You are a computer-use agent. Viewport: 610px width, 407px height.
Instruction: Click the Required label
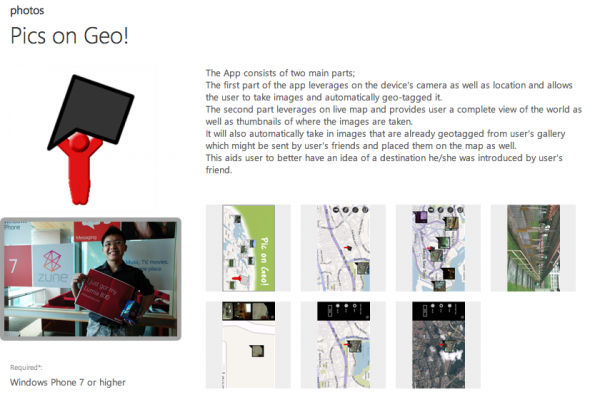[x=26, y=367]
